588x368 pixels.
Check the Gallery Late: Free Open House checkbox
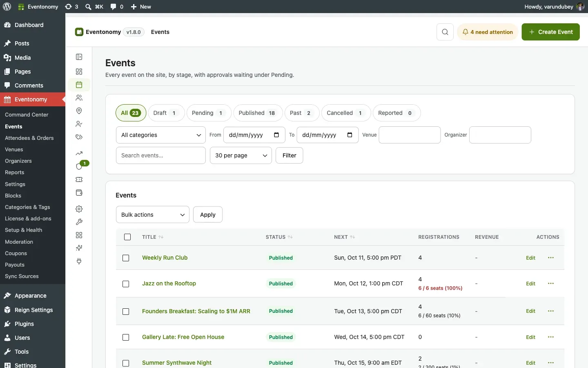tap(126, 337)
